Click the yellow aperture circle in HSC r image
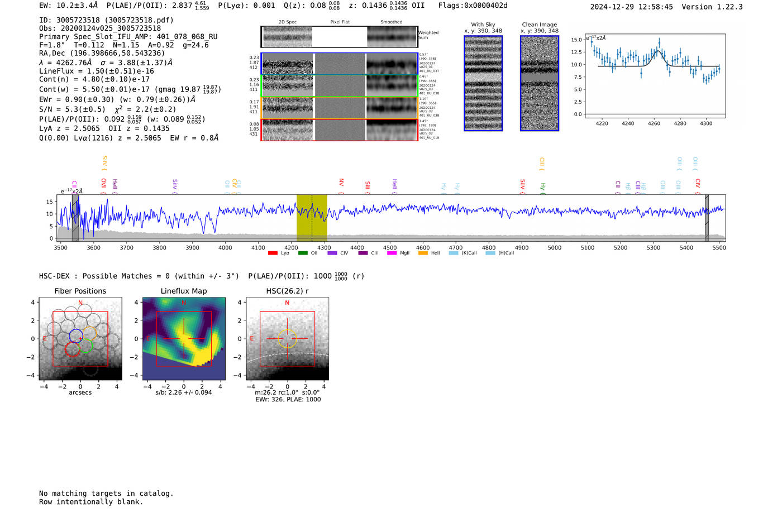782x532 pixels. [x=287, y=338]
